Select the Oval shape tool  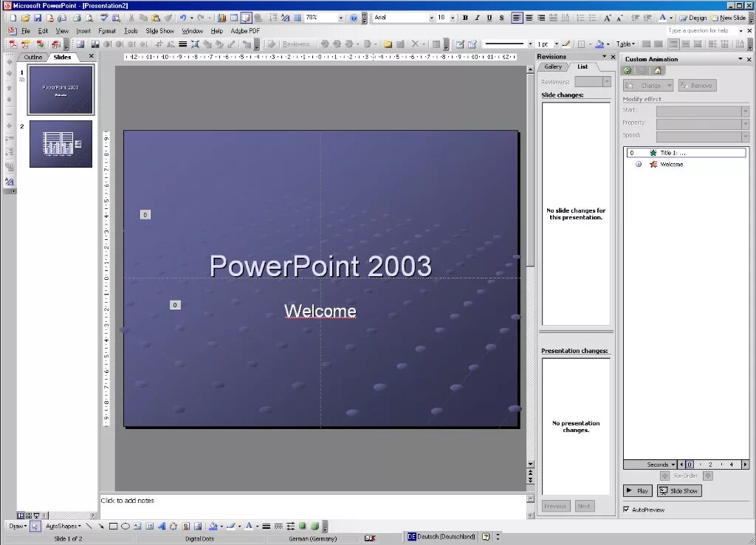click(126, 526)
